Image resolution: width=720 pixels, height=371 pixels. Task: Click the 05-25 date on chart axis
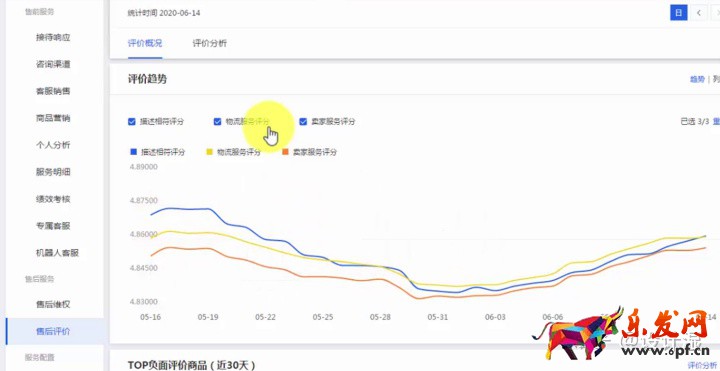coord(323,317)
